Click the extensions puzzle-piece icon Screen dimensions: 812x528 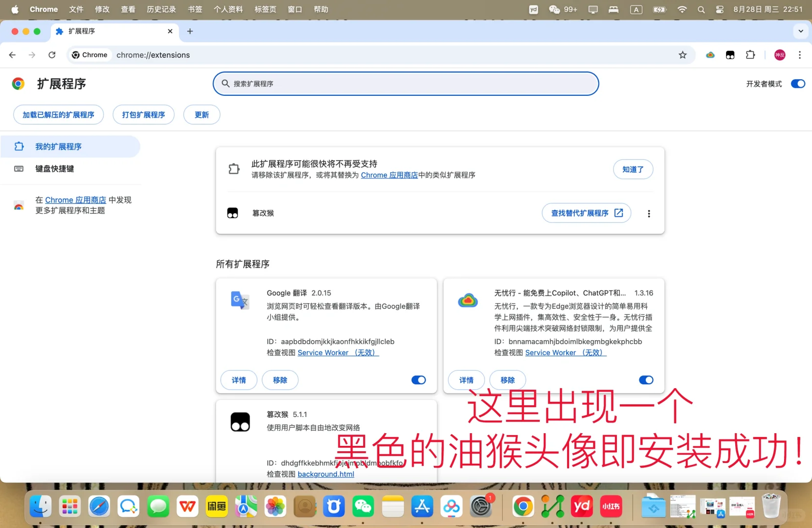(x=750, y=55)
